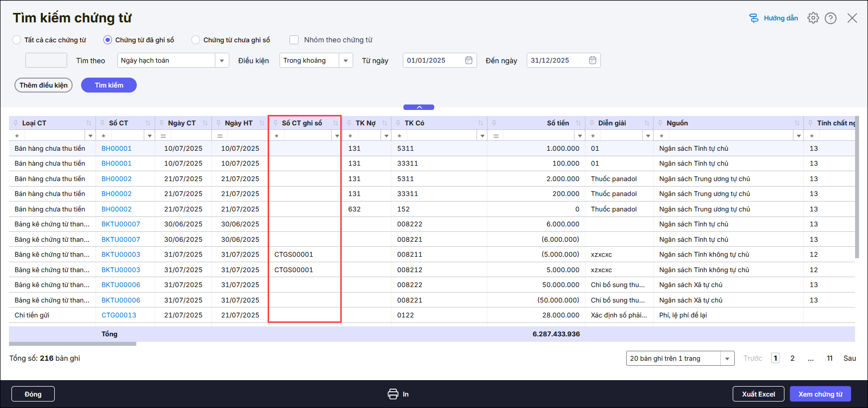Click the printer In icon

pos(393,394)
